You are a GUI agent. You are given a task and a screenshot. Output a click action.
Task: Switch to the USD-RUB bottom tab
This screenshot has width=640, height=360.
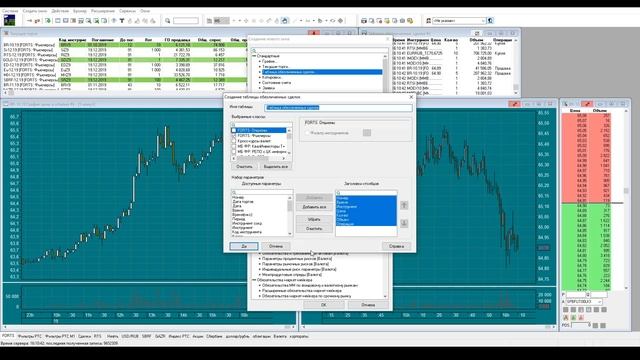click(x=130, y=336)
